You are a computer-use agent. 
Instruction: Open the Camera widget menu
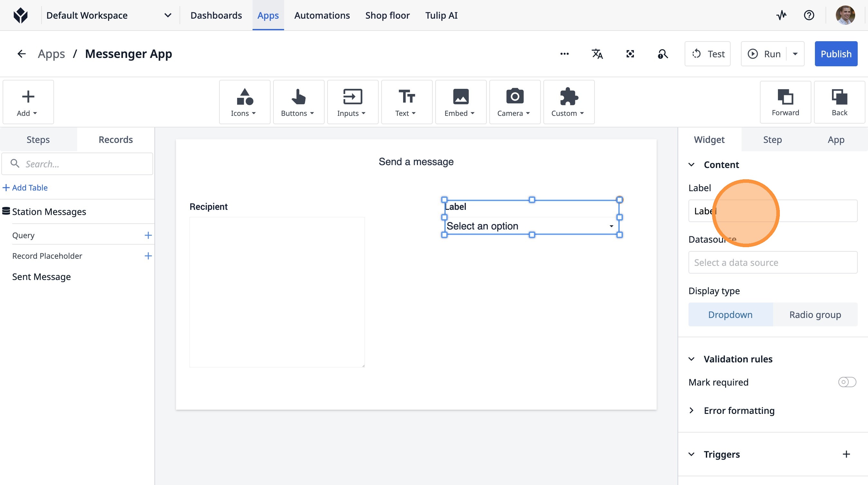pyautogui.click(x=514, y=102)
